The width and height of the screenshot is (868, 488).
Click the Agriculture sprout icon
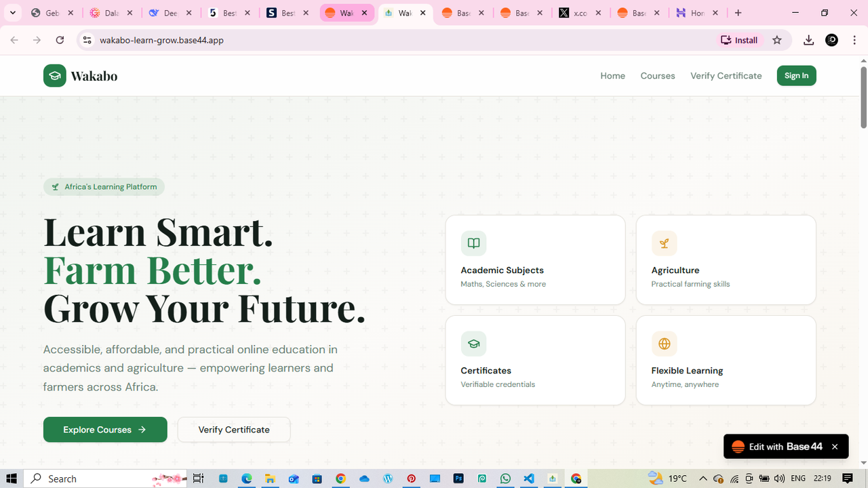(x=664, y=243)
